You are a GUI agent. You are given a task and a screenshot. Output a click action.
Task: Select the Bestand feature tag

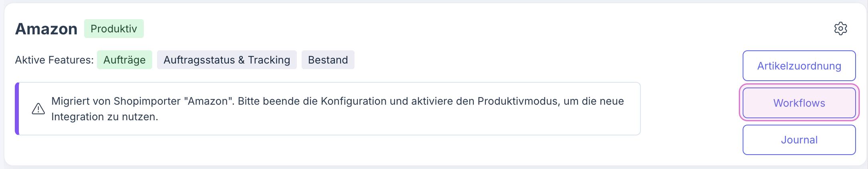pyautogui.click(x=328, y=60)
